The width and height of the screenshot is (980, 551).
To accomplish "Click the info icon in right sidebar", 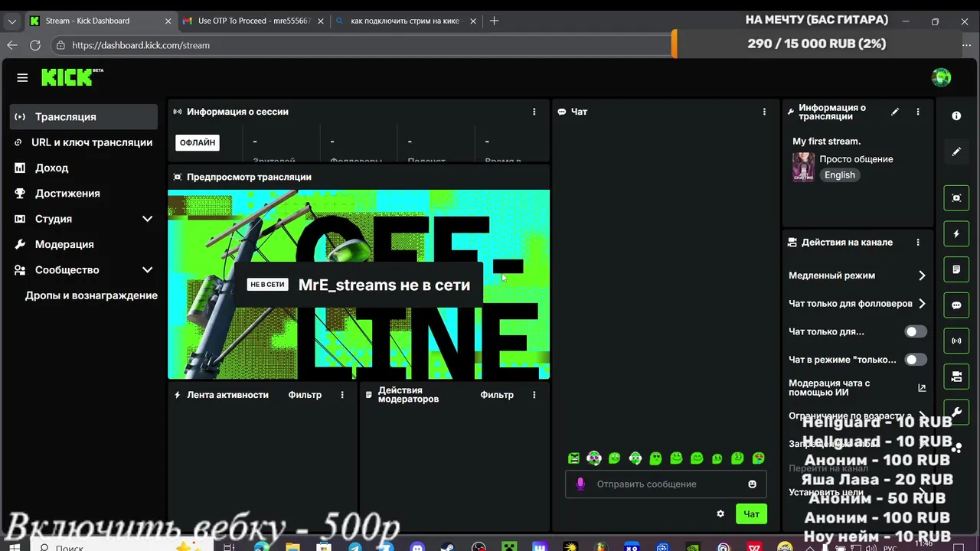I will click(x=956, y=116).
